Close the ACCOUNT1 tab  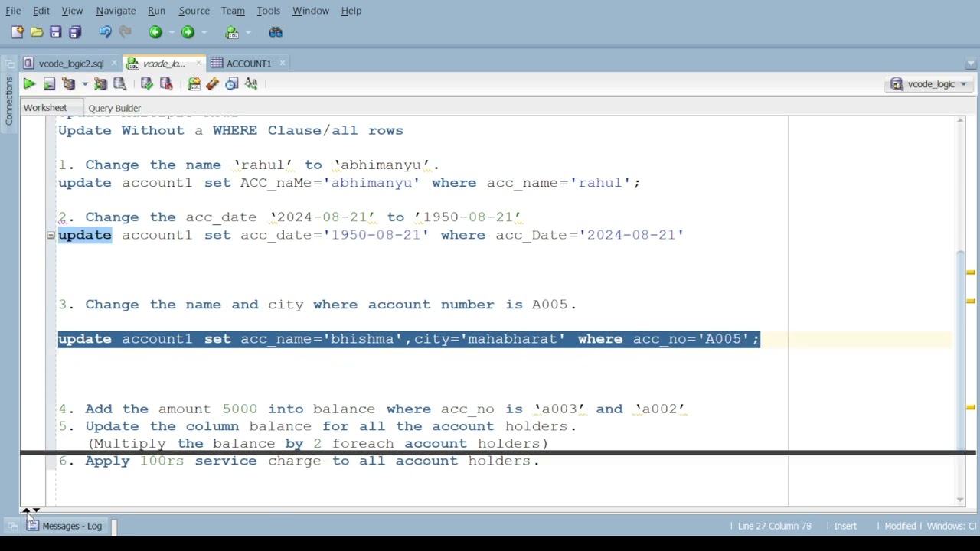(282, 63)
